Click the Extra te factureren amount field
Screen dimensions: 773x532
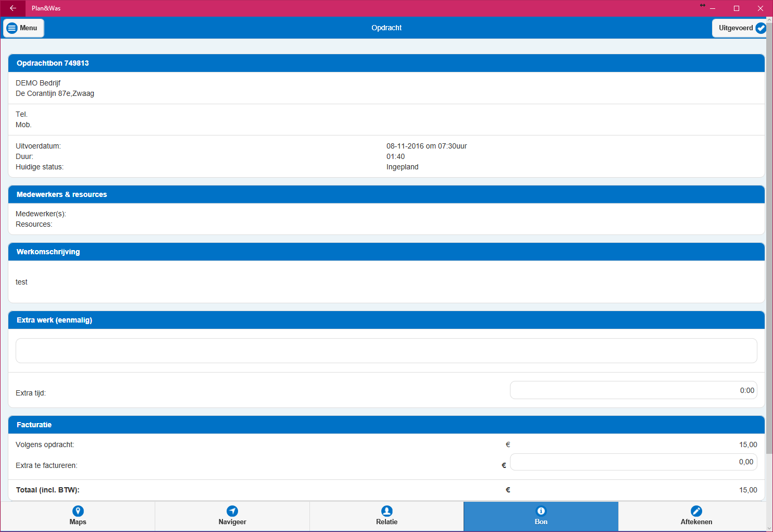[633, 462]
